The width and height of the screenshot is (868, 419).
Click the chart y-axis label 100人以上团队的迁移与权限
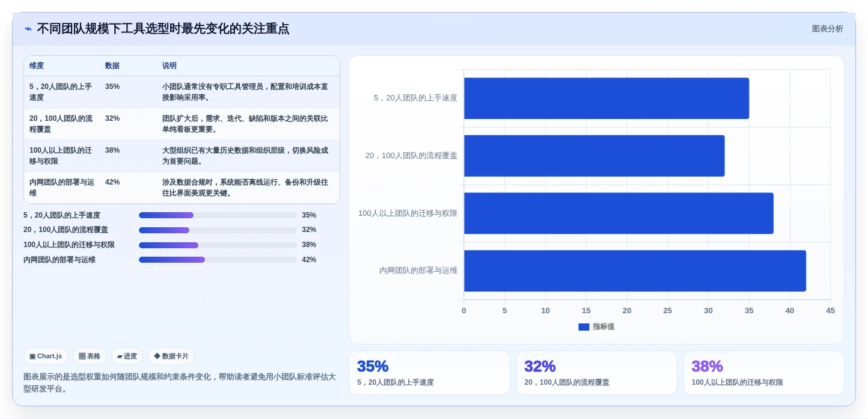coord(408,213)
